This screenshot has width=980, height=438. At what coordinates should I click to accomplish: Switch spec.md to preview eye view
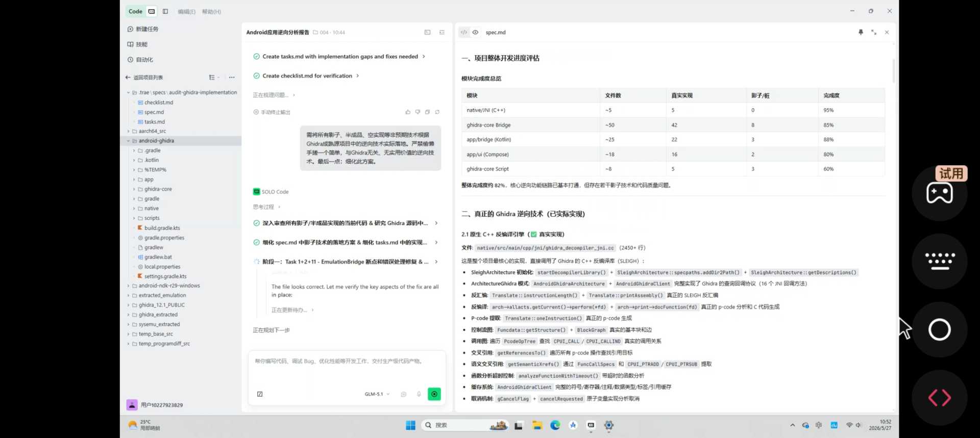pyautogui.click(x=475, y=32)
